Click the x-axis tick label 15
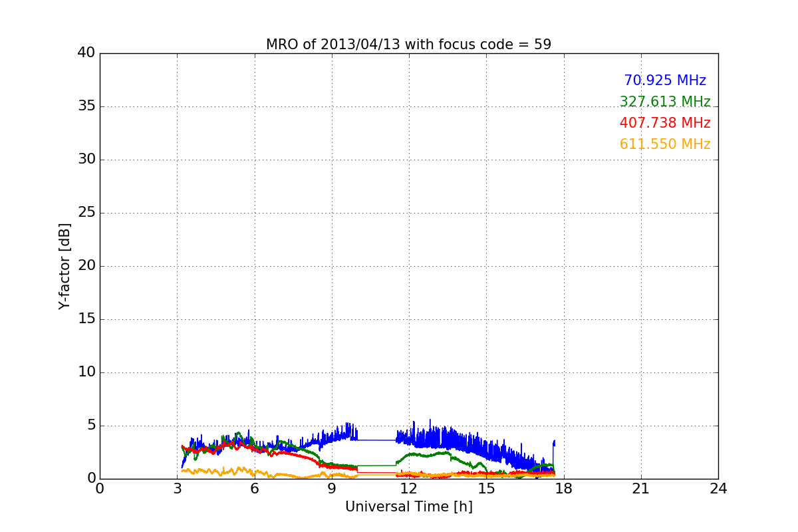 [486, 489]
